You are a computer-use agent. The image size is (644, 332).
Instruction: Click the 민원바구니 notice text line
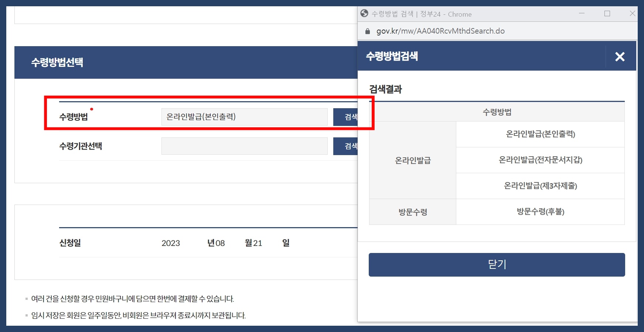[x=132, y=299]
